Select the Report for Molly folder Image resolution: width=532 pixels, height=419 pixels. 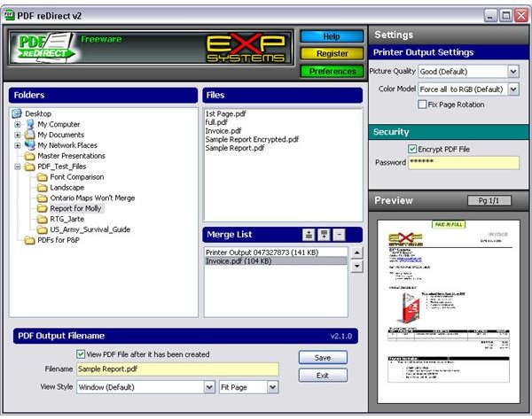75,208
